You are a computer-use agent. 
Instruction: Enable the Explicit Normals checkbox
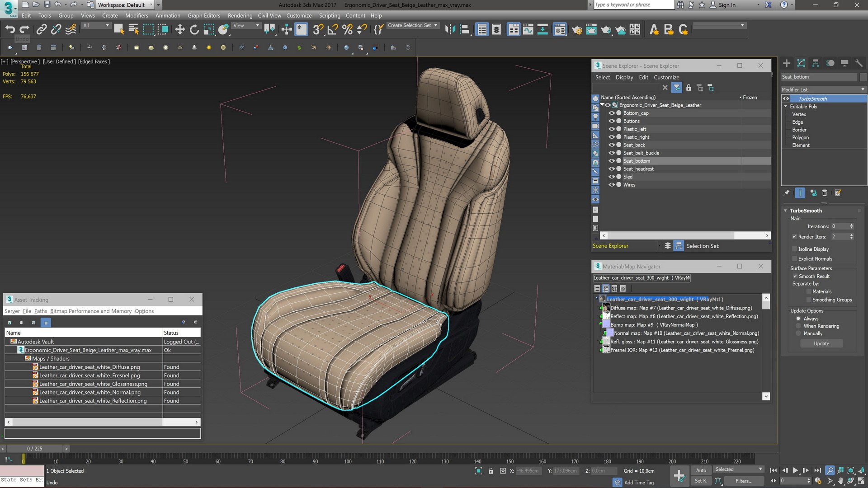pos(794,259)
